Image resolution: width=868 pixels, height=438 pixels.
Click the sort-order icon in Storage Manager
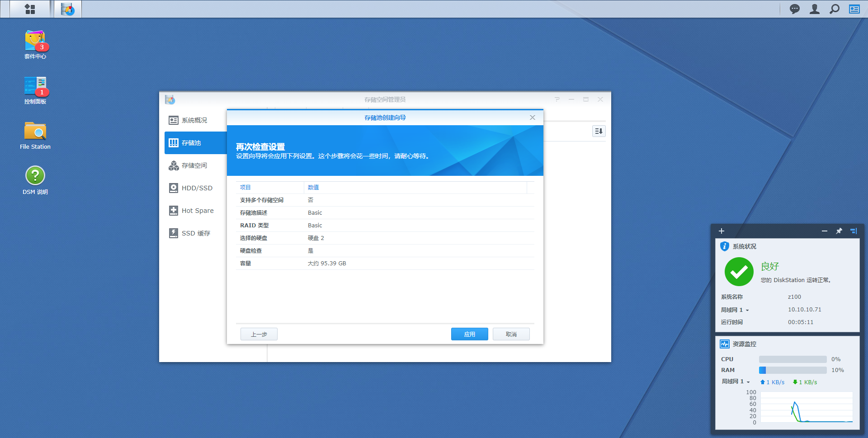coord(599,131)
